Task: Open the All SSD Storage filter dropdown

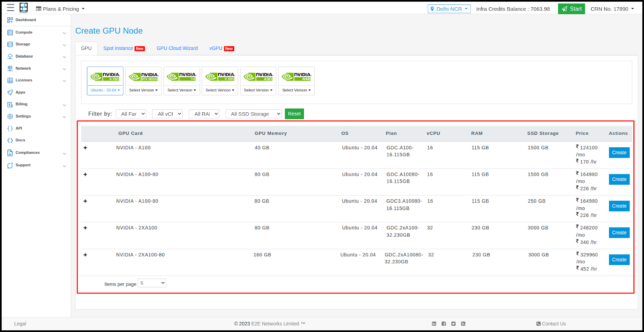Action: [254, 114]
